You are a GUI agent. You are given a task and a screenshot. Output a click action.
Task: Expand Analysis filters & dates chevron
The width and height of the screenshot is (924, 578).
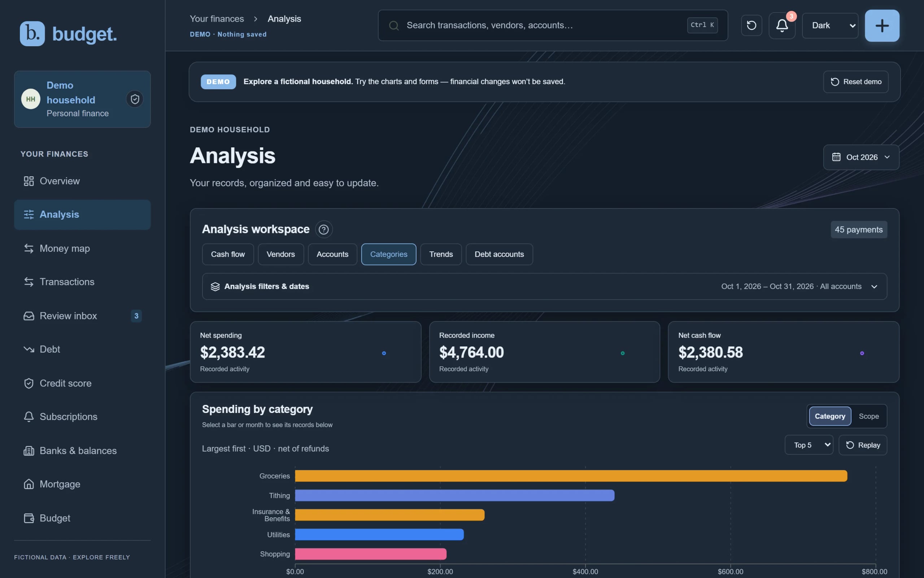tap(874, 287)
